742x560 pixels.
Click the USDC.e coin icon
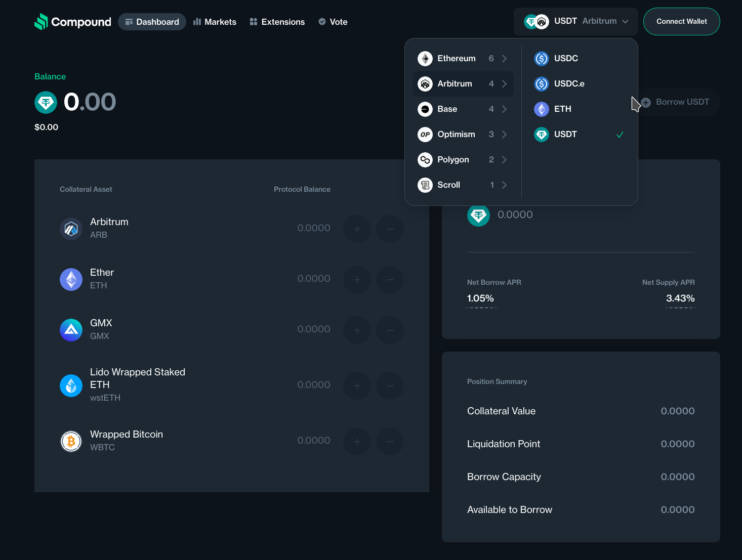[542, 84]
